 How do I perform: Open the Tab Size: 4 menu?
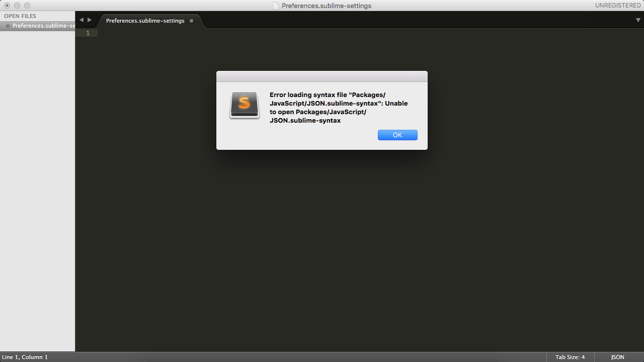coord(570,357)
